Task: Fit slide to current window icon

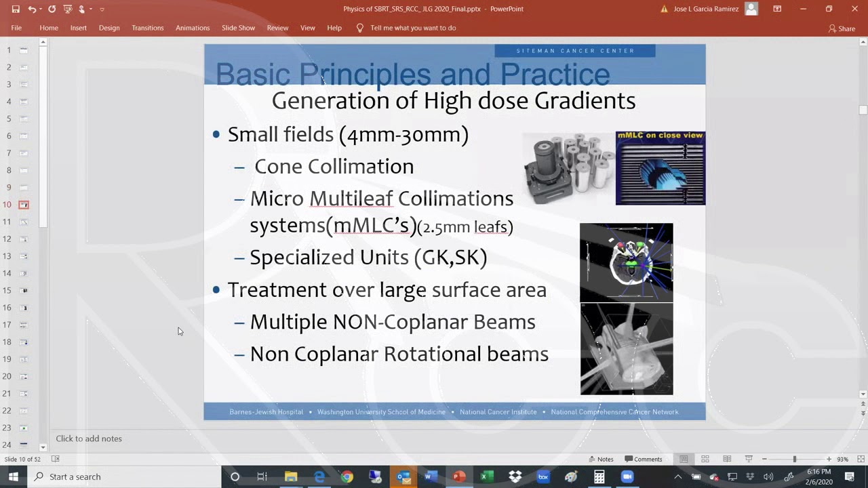Action: pos(861,459)
